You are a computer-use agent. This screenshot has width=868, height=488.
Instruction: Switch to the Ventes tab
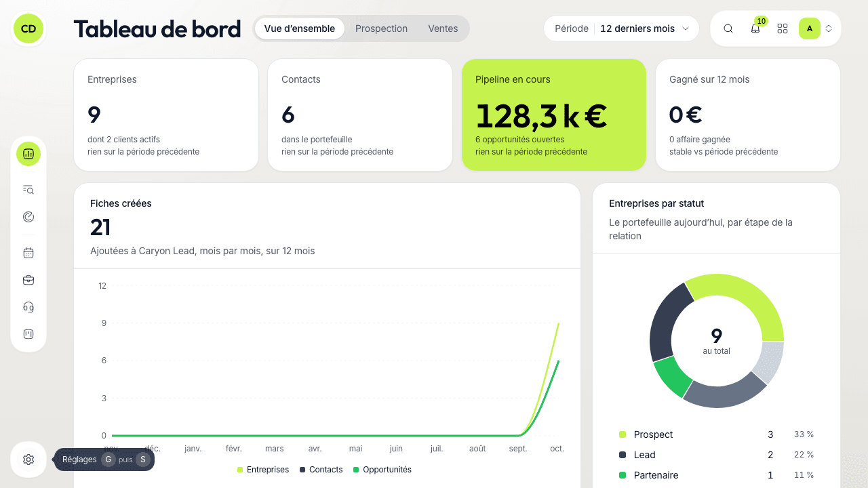point(443,28)
